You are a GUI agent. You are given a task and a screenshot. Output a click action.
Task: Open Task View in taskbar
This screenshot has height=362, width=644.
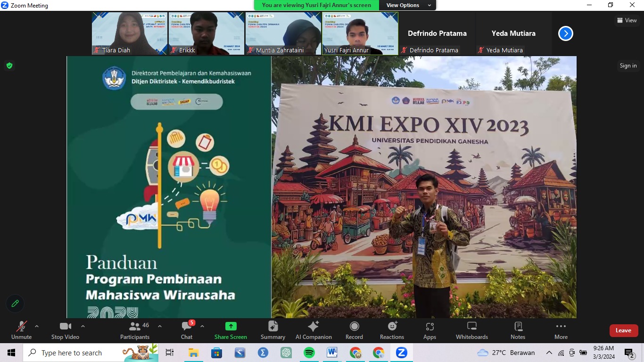pos(170,353)
